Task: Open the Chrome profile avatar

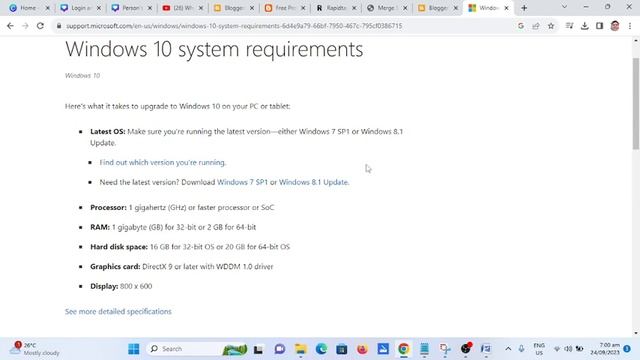Action: (615, 26)
